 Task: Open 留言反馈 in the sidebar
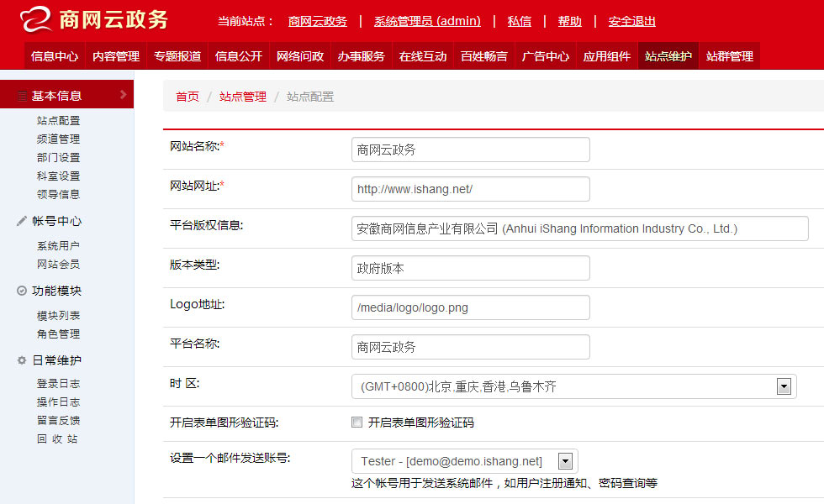coord(58,421)
